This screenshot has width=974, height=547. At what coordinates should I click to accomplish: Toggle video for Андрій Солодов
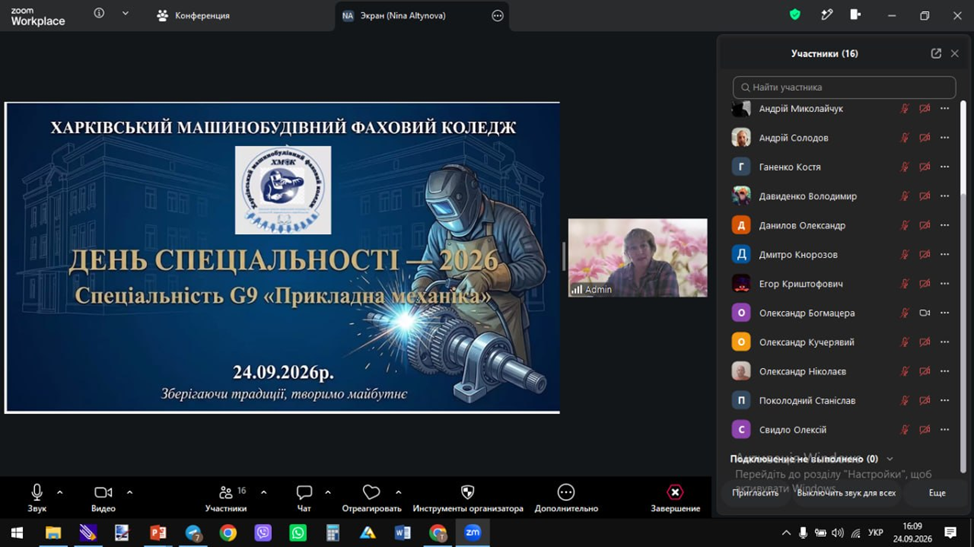click(x=925, y=138)
